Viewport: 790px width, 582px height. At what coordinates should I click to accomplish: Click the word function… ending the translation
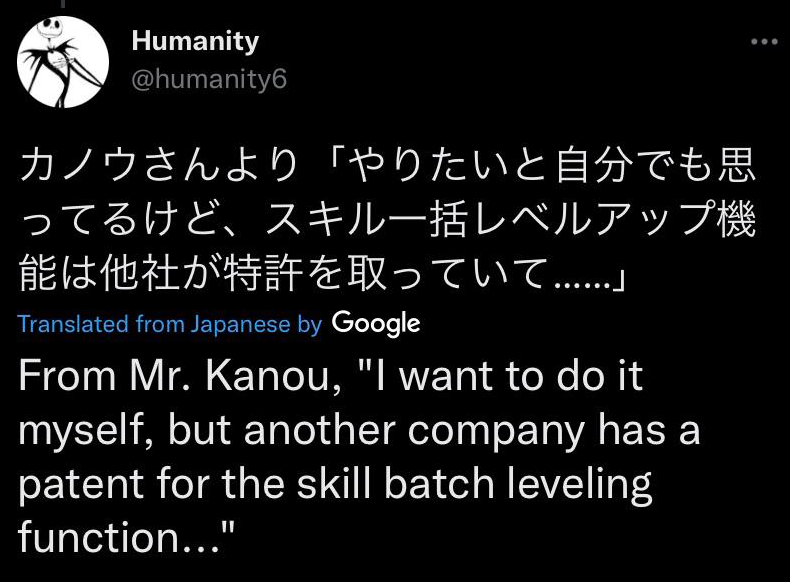[119, 538]
